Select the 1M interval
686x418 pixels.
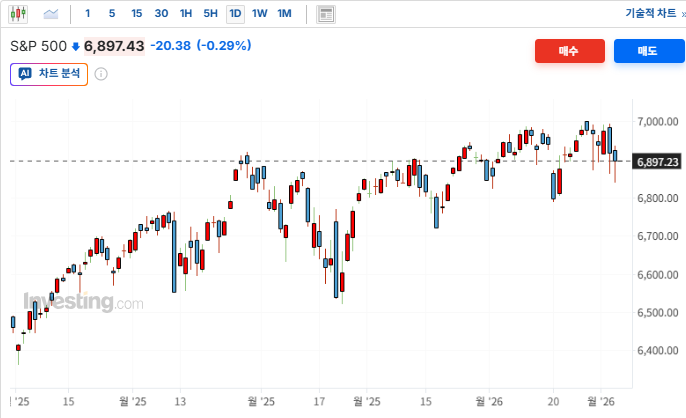[x=284, y=14]
